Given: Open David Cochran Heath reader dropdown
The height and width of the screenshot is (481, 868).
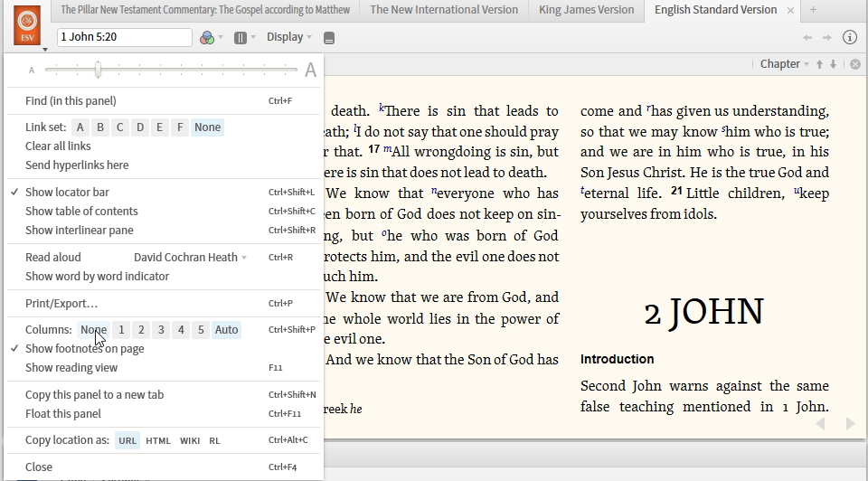Looking at the screenshot, I should [x=190, y=258].
